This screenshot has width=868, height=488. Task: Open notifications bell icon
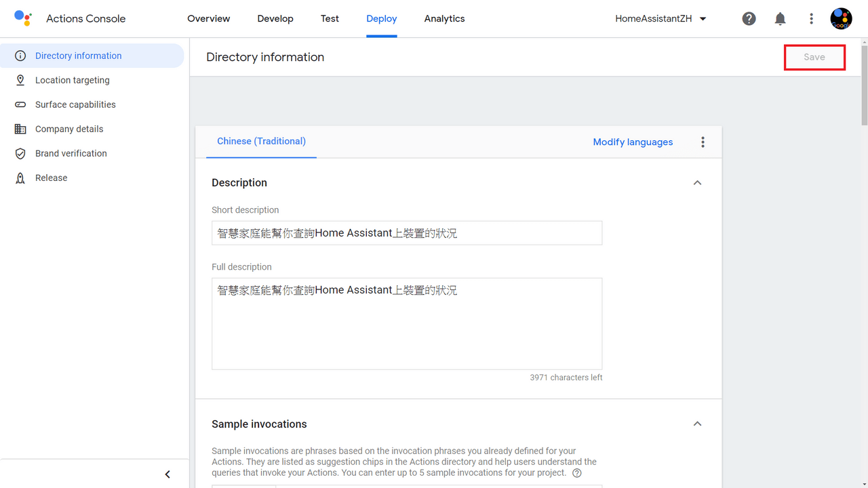(780, 19)
